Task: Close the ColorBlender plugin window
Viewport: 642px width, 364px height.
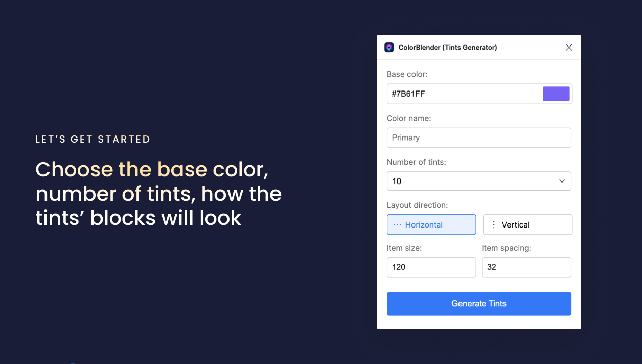Action: click(x=569, y=48)
